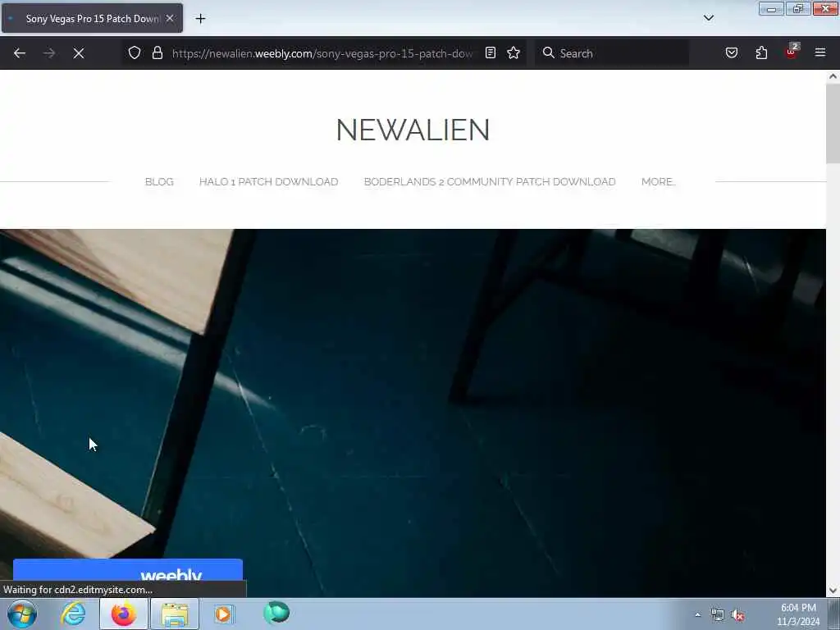This screenshot has height=630, width=840.
Task: Open BODERLANDS 2 COMMUNITY PATCH DOWNLOAD page
Action: click(490, 181)
